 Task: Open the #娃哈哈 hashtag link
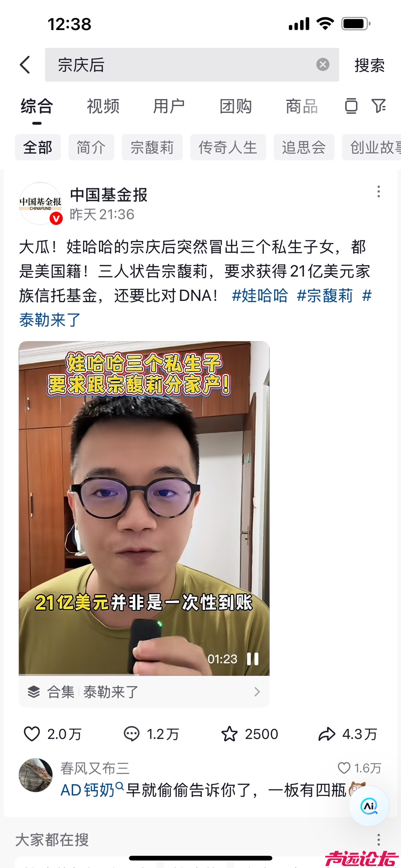(x=260, y=296)
